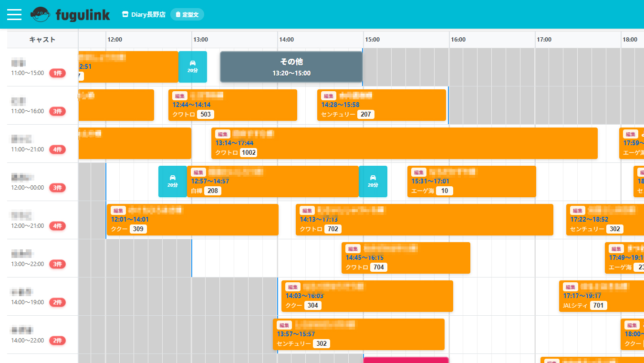Click the 4件 badge for 11:00～21:00 cast
Screen dimensions: 644x363
click(x=57, y=149)
